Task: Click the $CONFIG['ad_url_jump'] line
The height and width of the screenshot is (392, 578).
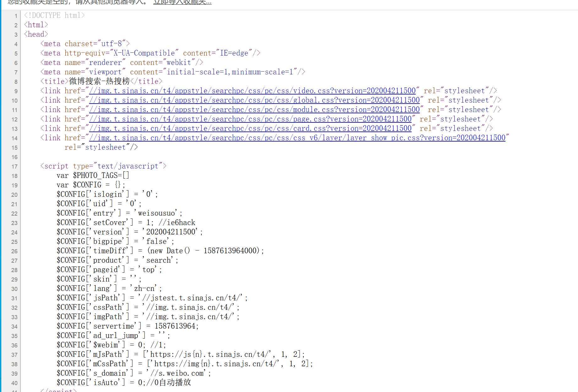Action: pyautogui.click(x=114, y=336)
